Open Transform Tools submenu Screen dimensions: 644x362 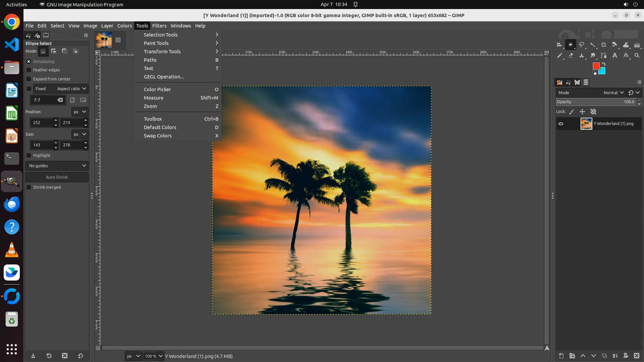click(162, 52)
